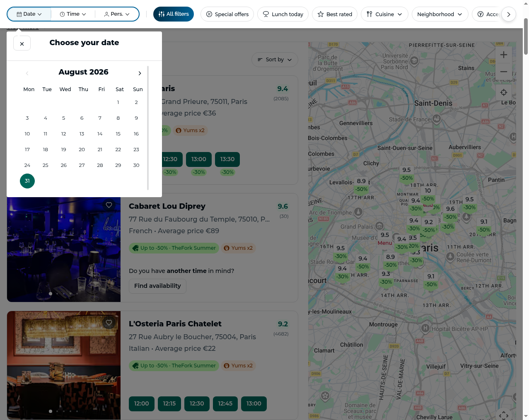Book 12:45 at L'Osteria Paris Chatelet
The height and width of the screenshot is (420, 529).
[x=225, y=404]
